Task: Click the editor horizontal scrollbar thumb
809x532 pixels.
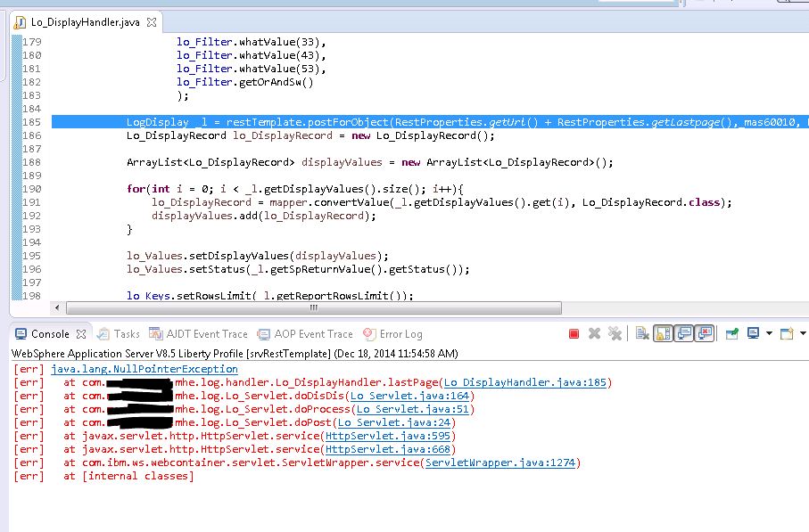Action: 314,307
